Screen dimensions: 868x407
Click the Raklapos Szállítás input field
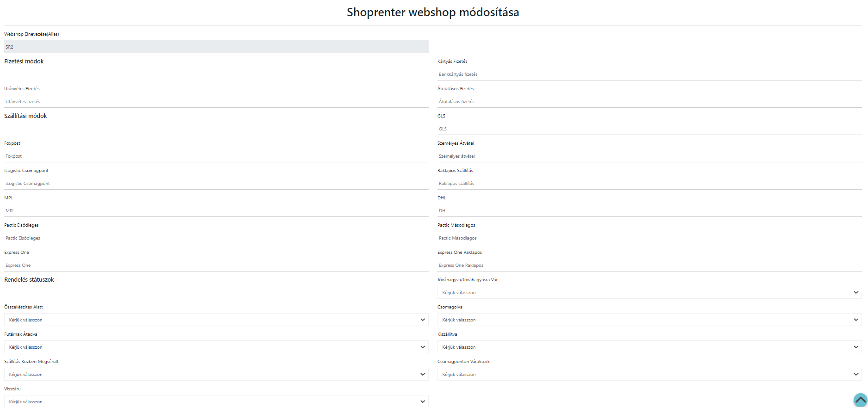click(x=650, y=183)
